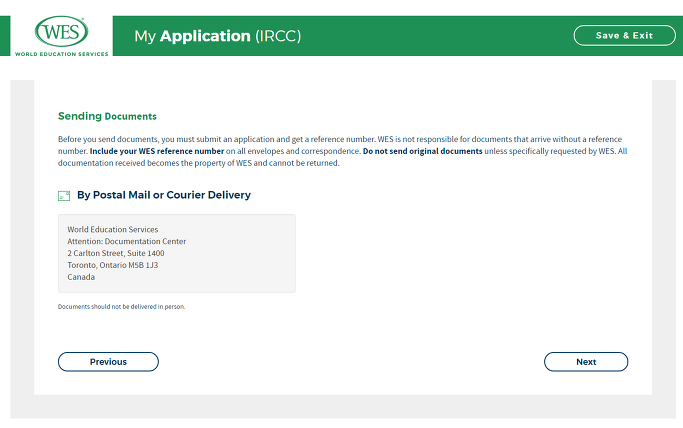The image size is (683, 428).
Task: Click the bold 'Do not send original documents' text
Action: 423,151
